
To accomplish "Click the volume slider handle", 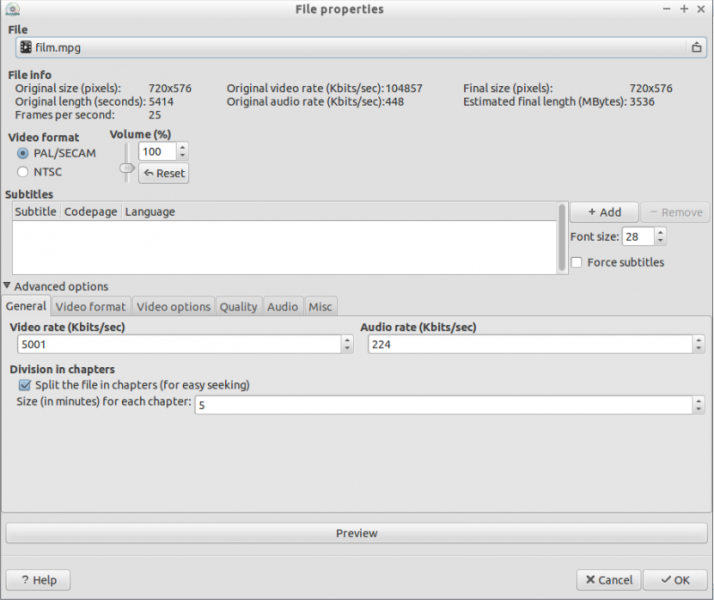I will [x=126, y=169].
